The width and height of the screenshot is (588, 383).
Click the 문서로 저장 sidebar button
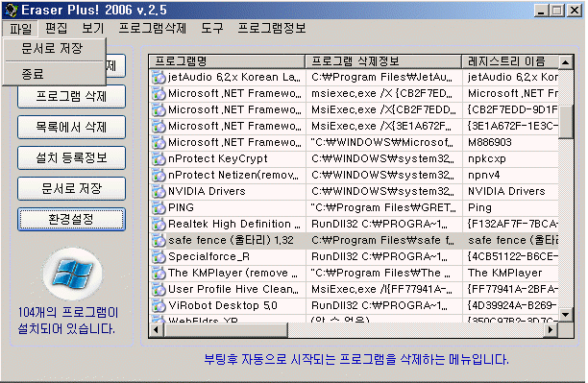72,188
